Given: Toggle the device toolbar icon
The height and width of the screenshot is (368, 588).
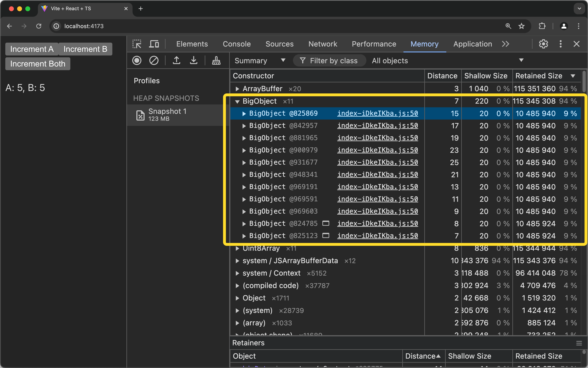Looking at the screenshot, I should (x=154, y=44).
